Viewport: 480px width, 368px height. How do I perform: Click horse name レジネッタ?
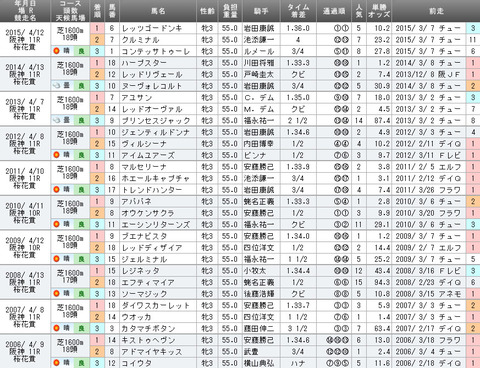140,271
